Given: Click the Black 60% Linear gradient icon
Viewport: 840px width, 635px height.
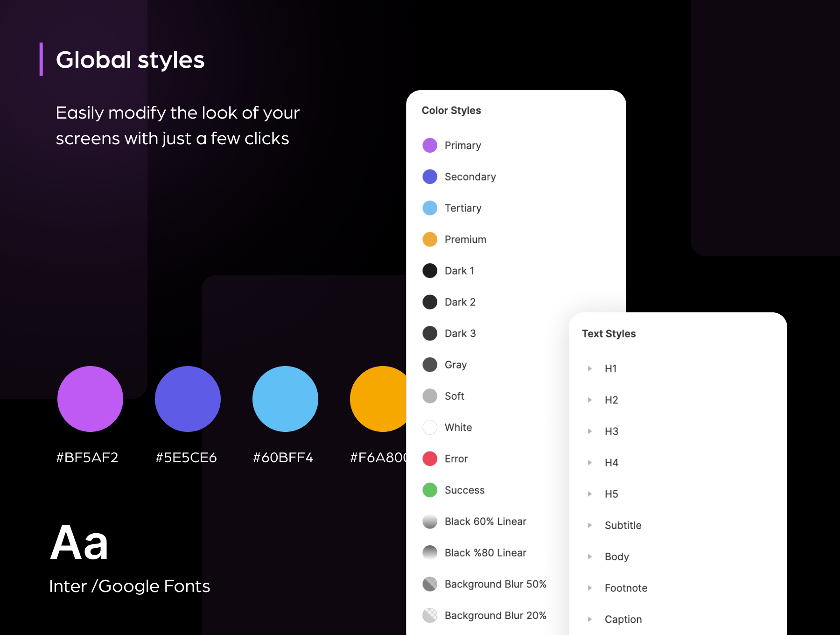Looking at the screenshot, I should 429,521.
